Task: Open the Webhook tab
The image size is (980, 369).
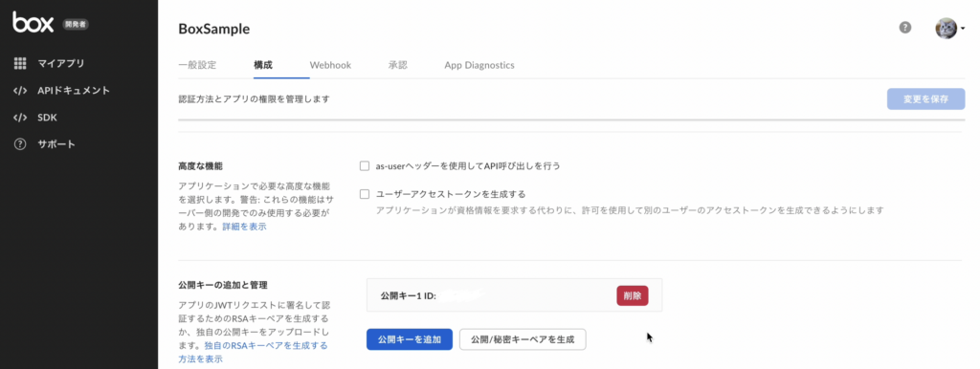Action: [x=330, y=65]
